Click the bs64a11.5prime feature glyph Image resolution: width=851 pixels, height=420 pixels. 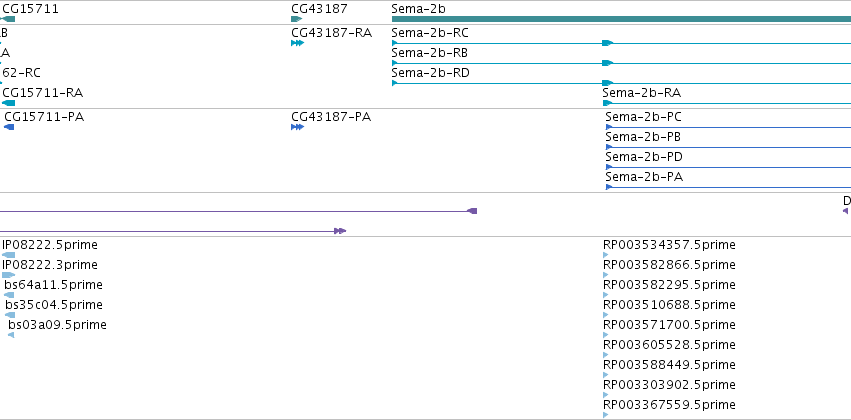click(x=9, y=295)
